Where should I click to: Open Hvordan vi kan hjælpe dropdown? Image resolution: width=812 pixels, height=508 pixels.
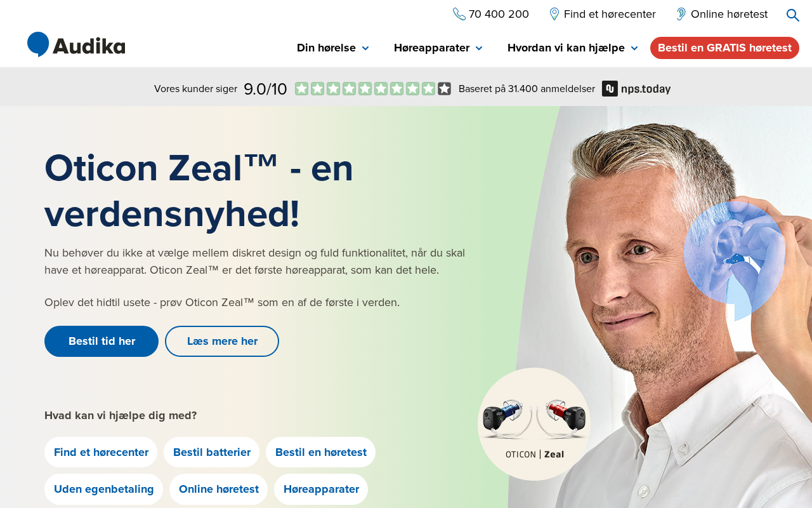coord(573,48)
